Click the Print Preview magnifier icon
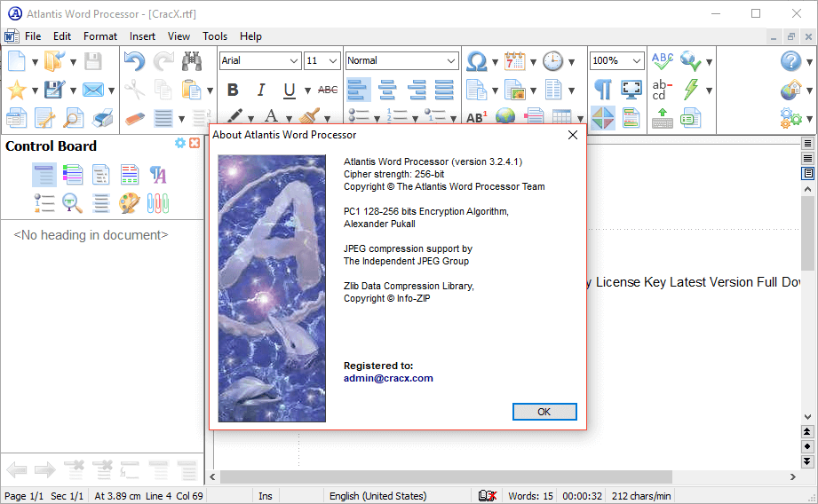This screenshot has width=818, height=504. click(x=73, y=118)
